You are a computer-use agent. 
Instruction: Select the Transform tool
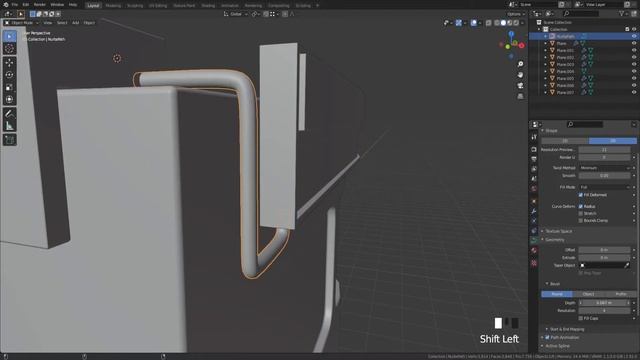(x=9, y=99)
